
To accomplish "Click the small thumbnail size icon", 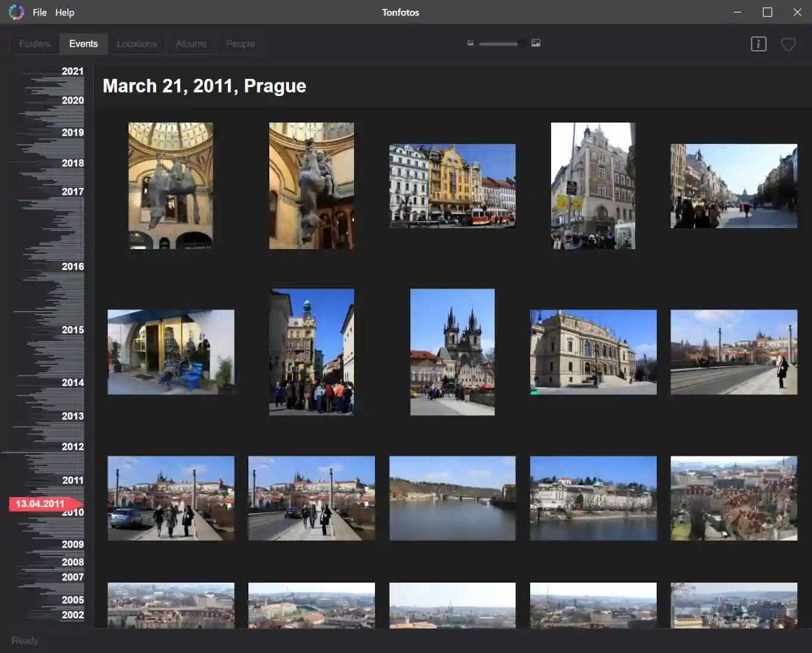I will 470,43.
